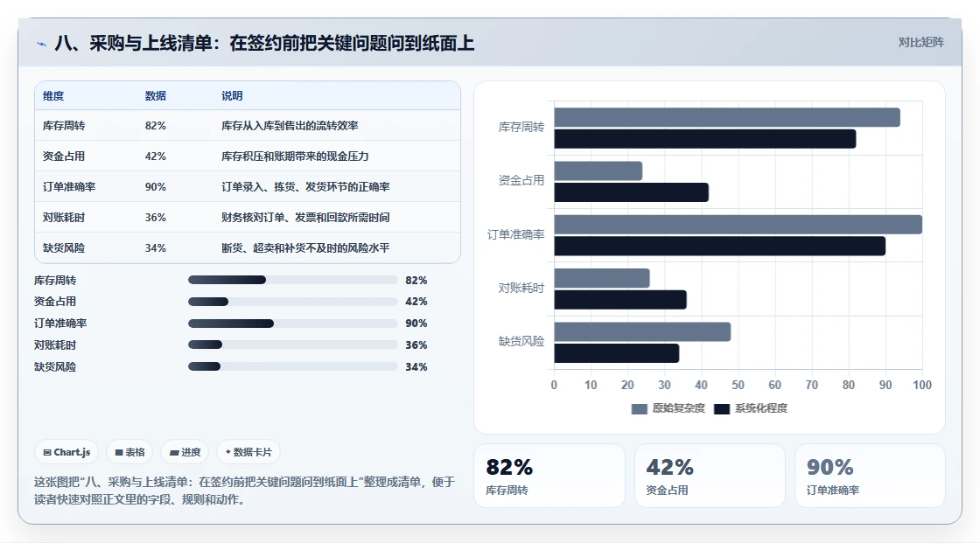Click the 对账耗时 原始复杂度 chart bar
The width and height of the screenshot is (980, 543).
[x=602, y=278]
